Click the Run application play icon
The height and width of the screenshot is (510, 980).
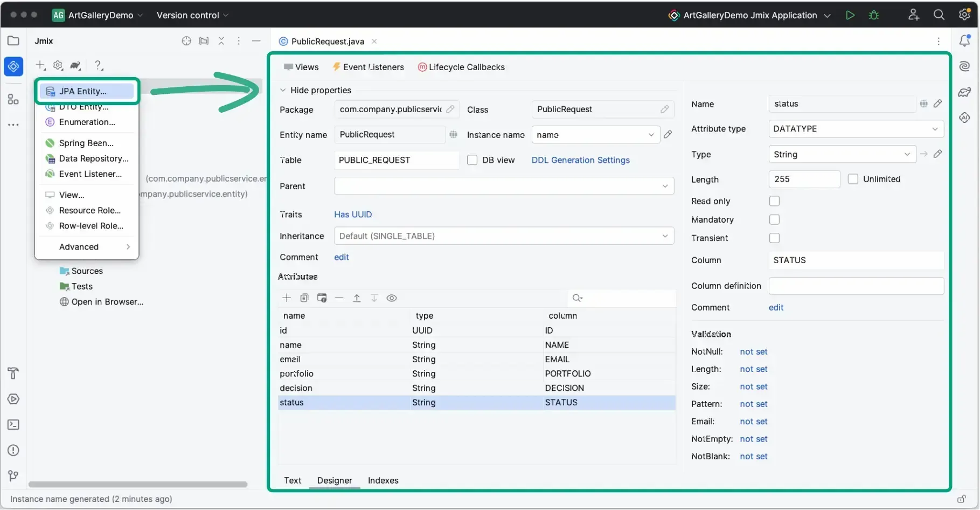(850, 15)
